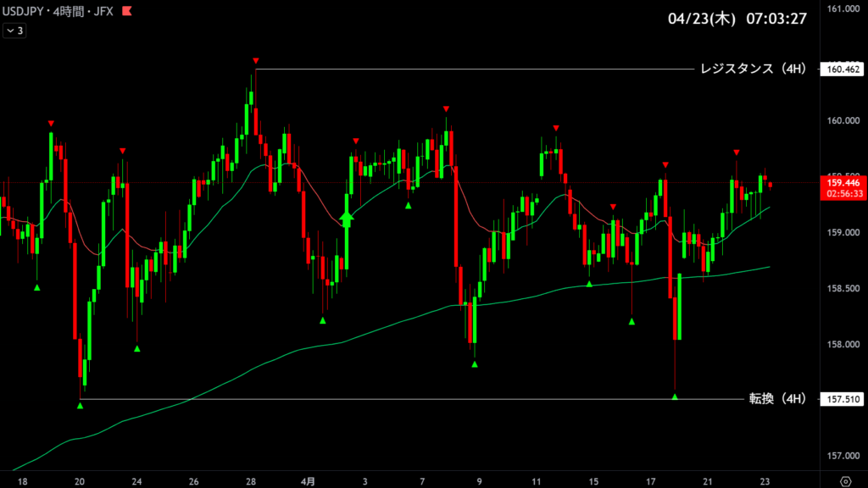Click the red flag next to JFX
The height and width of the screenshot is (488, 868).
(126, 12)
